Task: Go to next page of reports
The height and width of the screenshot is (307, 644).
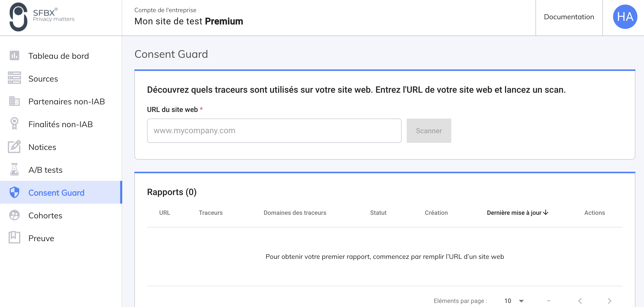Action: pyautogui.click(x=610, y=301)
